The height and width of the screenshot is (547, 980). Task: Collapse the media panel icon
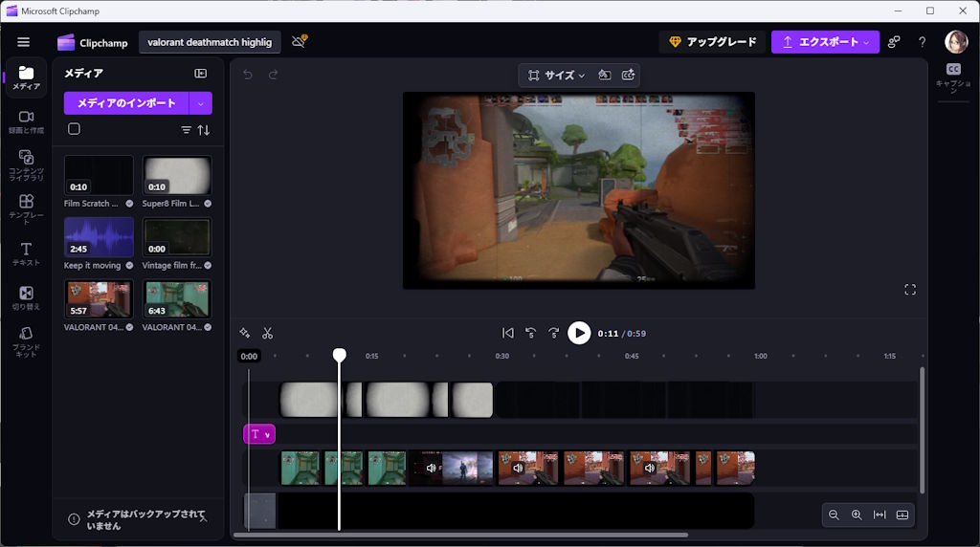click(201, 74)
